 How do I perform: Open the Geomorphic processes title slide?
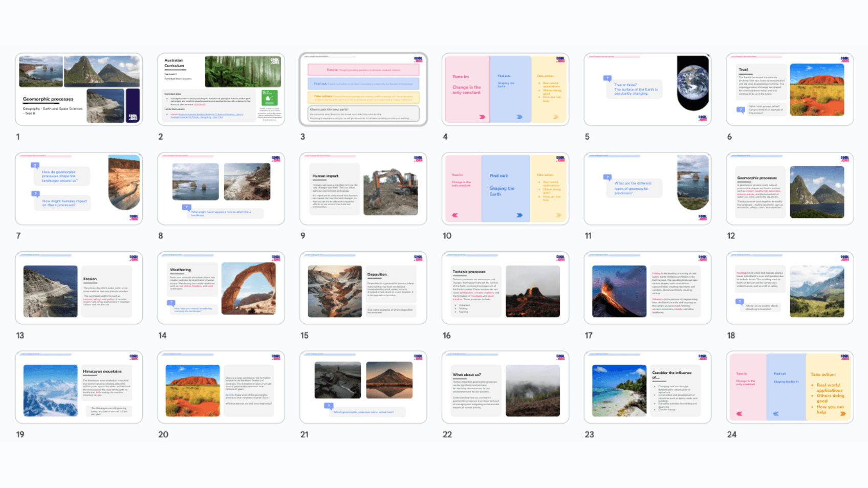pos(79,90)
